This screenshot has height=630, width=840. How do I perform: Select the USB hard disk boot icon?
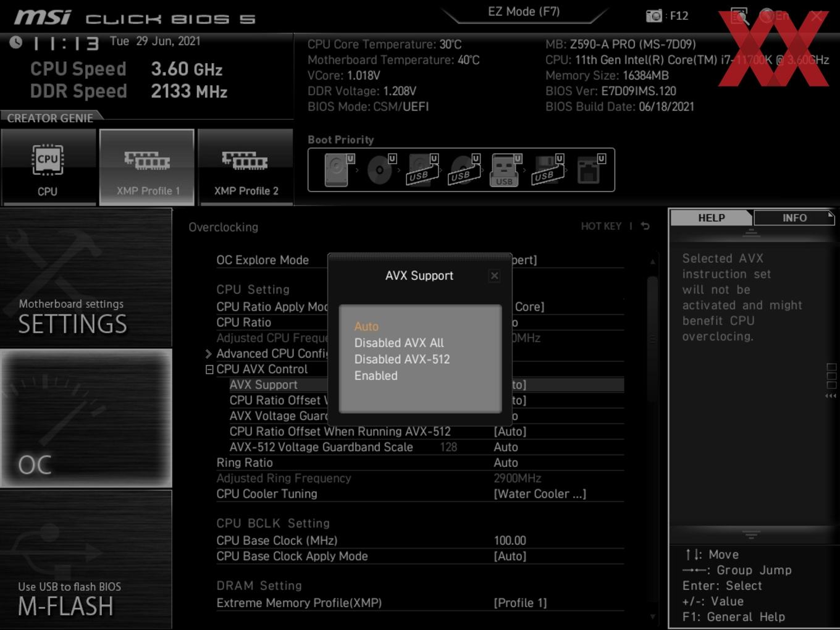tap(422, 170)
